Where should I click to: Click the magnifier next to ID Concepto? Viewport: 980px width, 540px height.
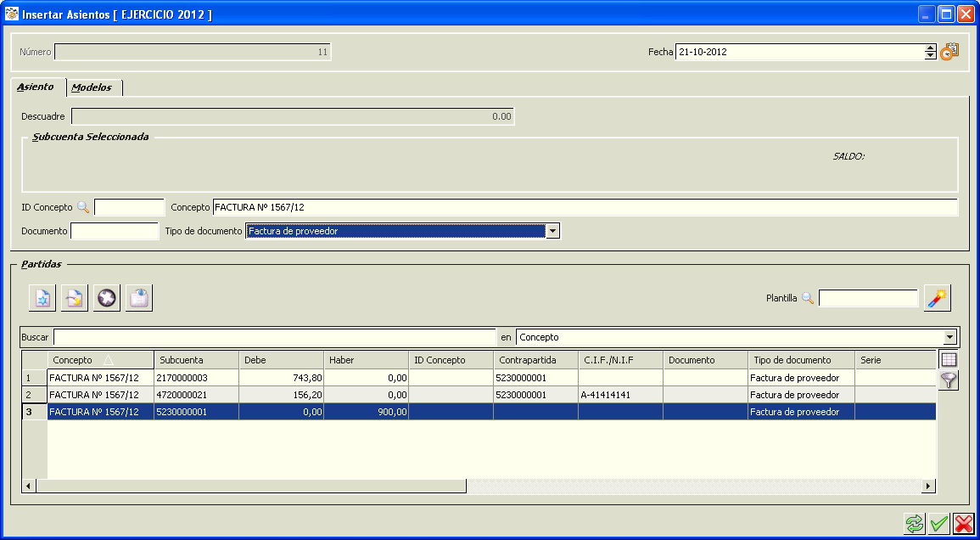pos(83,207)
